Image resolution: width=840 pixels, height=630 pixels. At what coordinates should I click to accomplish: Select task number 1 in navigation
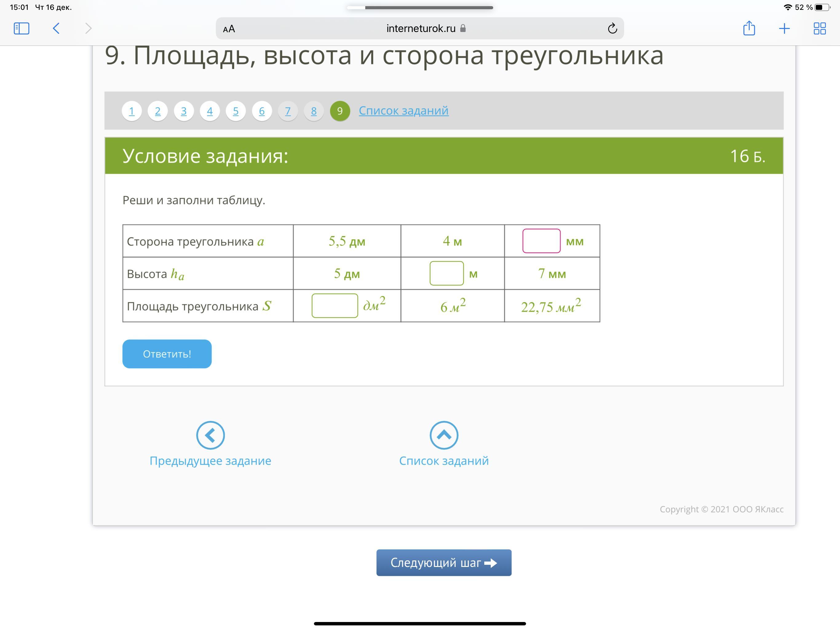click(x=132, y=111)
